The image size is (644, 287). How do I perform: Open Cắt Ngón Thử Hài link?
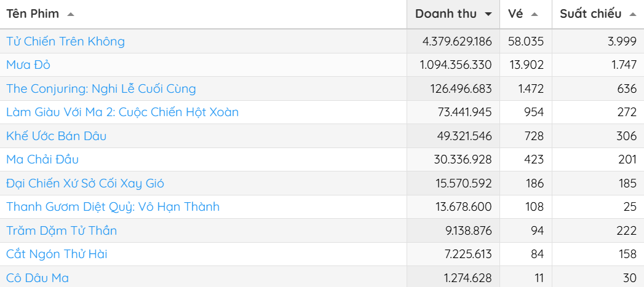click(57, 254)
